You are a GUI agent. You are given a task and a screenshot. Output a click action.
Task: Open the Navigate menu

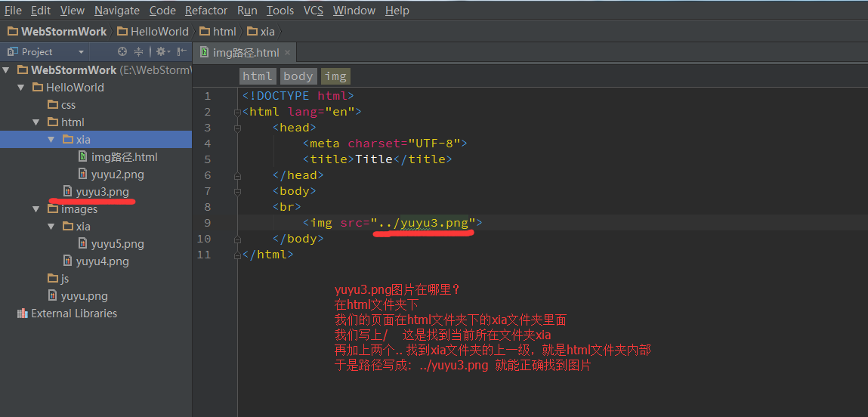pos(117,11)
